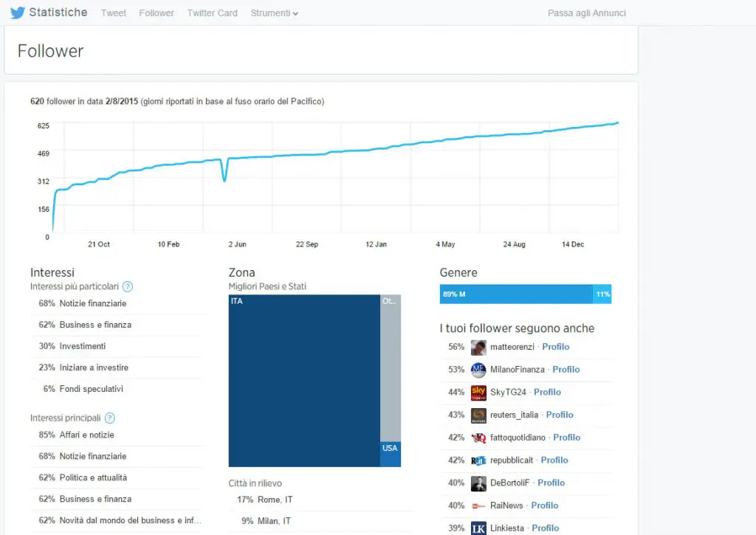Select the 6% Fondi speculativi row
The height and width of the screenshot is (535, 756).
click(x=117, y=389)
